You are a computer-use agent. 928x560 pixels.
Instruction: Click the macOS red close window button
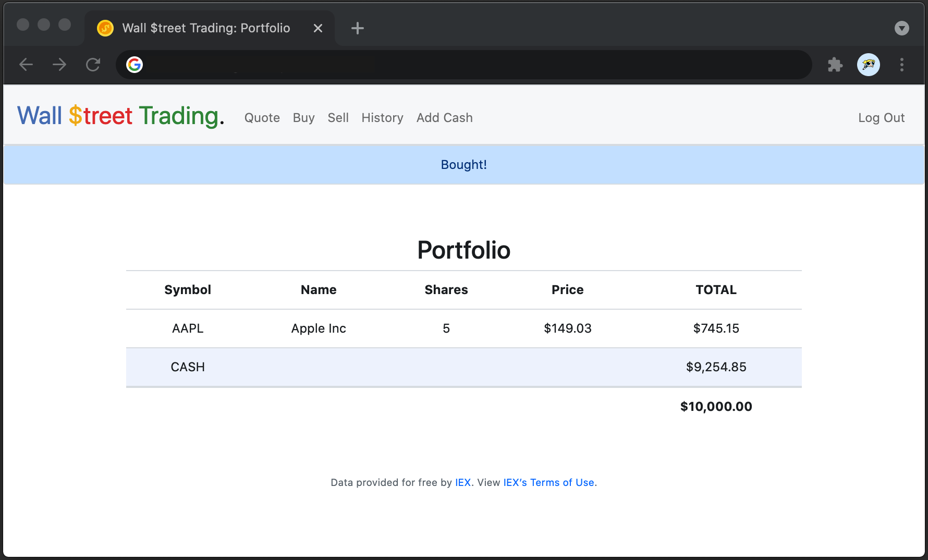coord(23,25)
